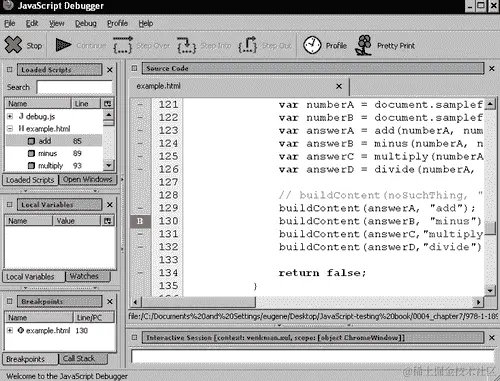Close the example.html source tab
Screen dimensions: 500x381
tap(339, 86)
